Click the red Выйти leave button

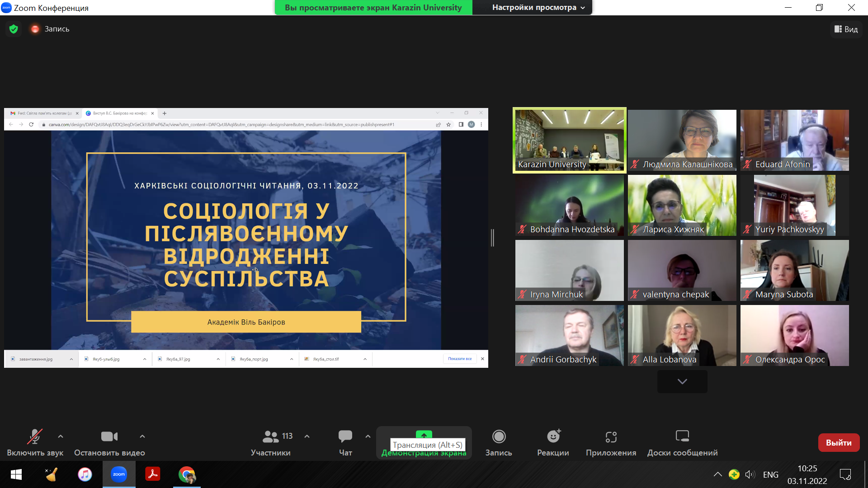tap(839, 443)
